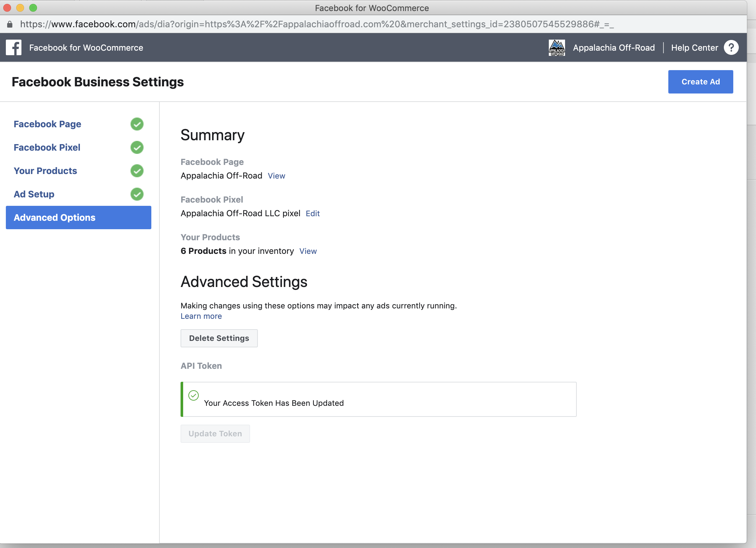This screenshot has height=548, width=756.
Task: Click the 'Advanced Settings' heading
Action: pyautogui.click(x=244, y=282)
